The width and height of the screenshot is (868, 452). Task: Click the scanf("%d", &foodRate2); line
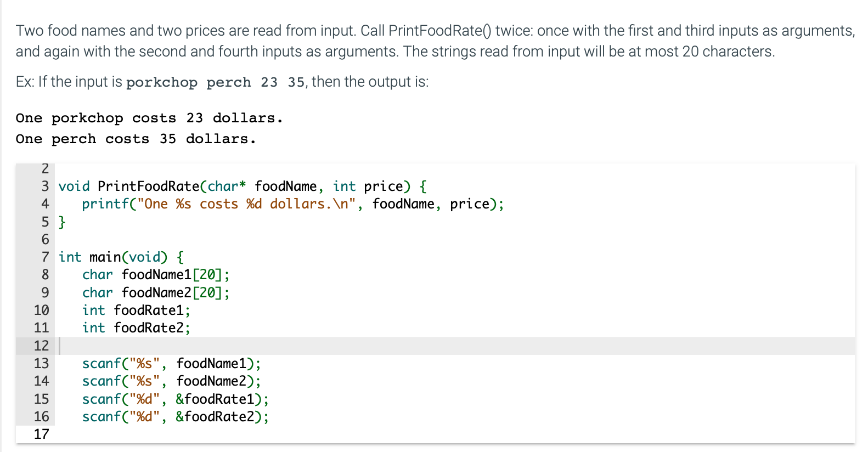(176, 417)
